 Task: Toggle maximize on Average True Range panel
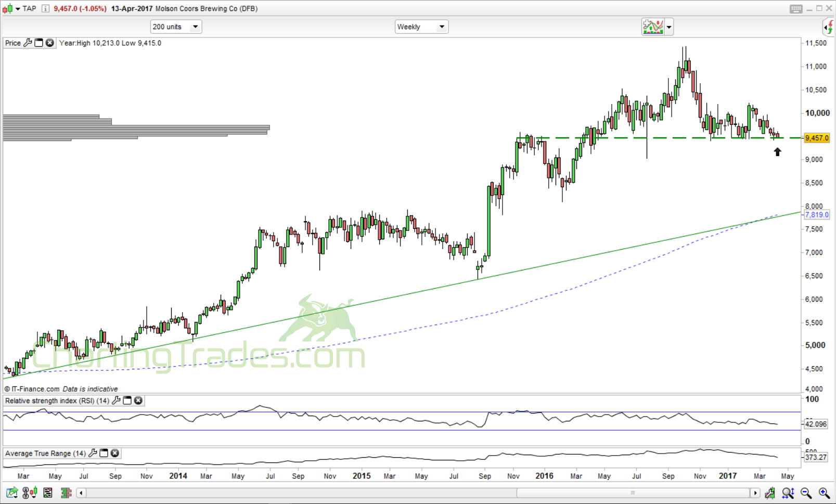click(x=104, y=453)
